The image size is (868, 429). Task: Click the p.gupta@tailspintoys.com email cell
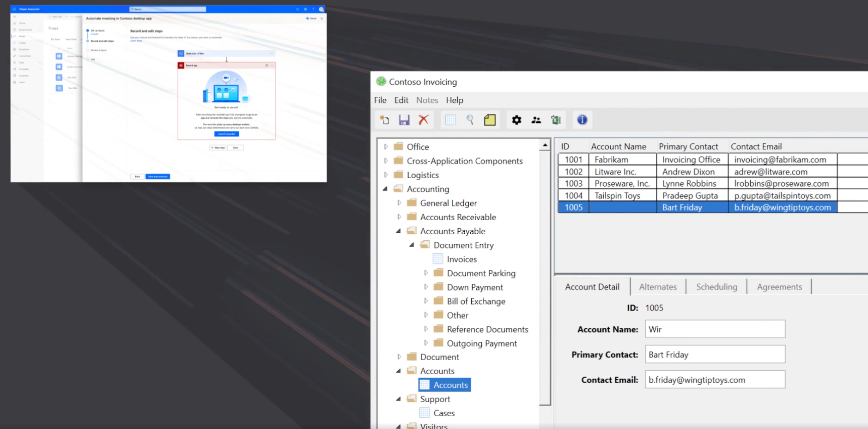coord(783,195)
